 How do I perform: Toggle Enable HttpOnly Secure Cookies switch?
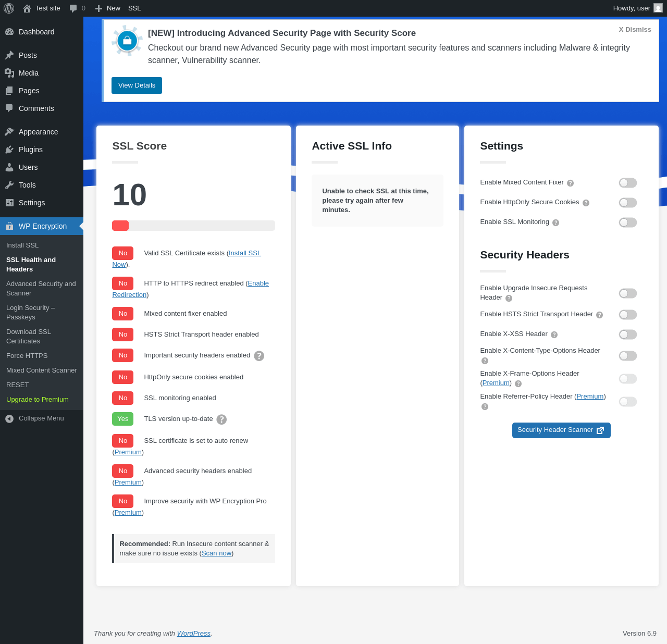pyautogui.click(x=628, y=203)
